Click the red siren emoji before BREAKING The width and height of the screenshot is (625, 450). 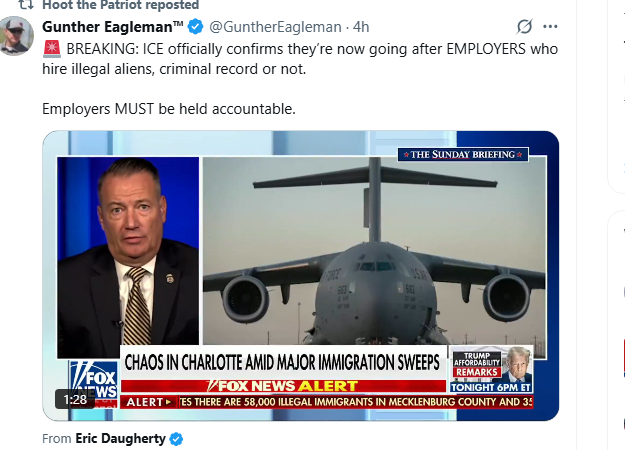(52, 48)
